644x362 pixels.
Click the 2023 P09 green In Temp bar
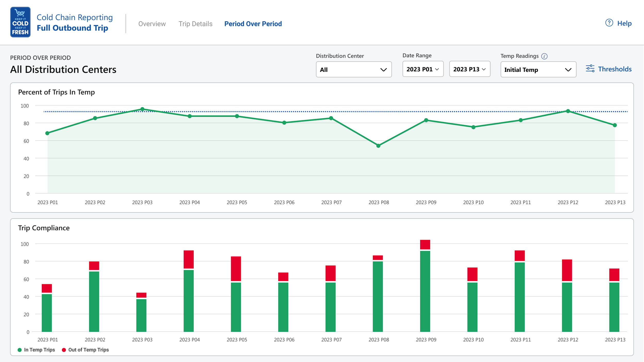(425, 291)
